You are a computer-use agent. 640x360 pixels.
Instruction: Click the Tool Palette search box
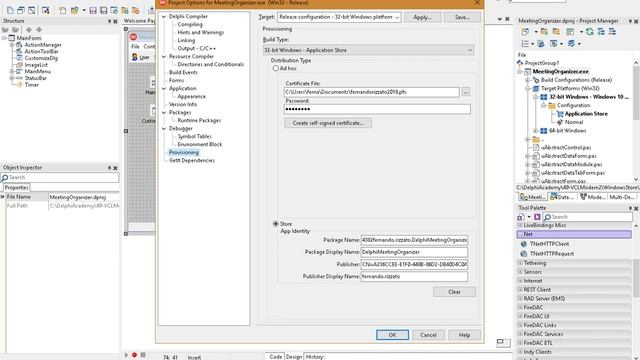587,217
